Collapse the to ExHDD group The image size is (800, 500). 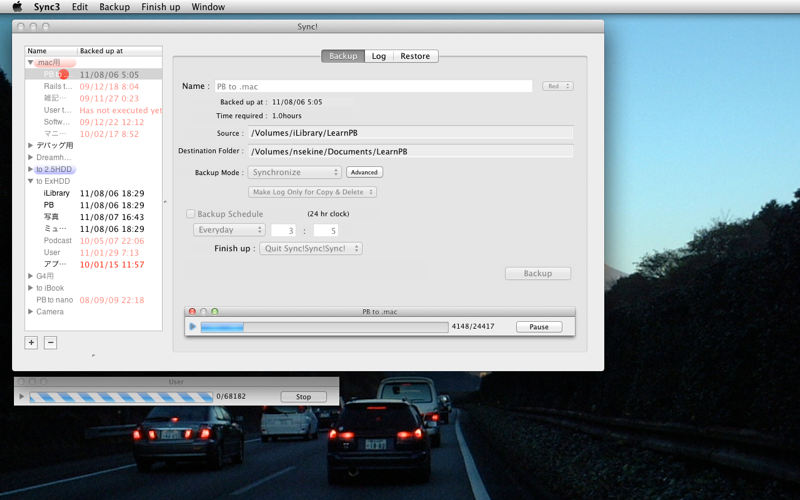pyautogui.click(x=30, y=181)
